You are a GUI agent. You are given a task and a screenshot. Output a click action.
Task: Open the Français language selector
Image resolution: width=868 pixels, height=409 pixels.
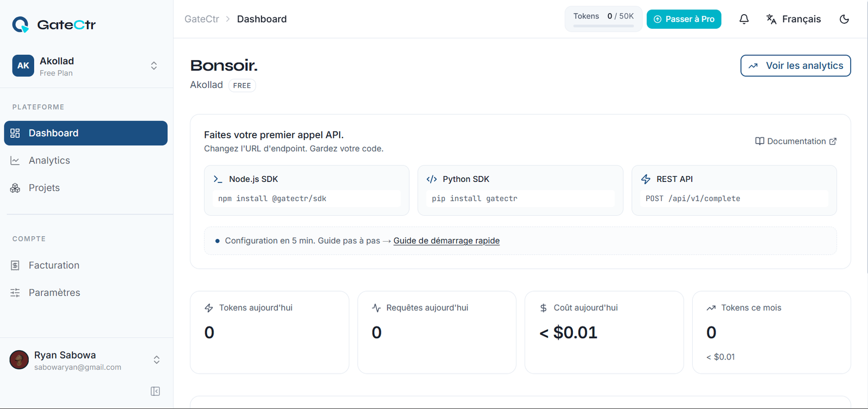coord(794,19)
